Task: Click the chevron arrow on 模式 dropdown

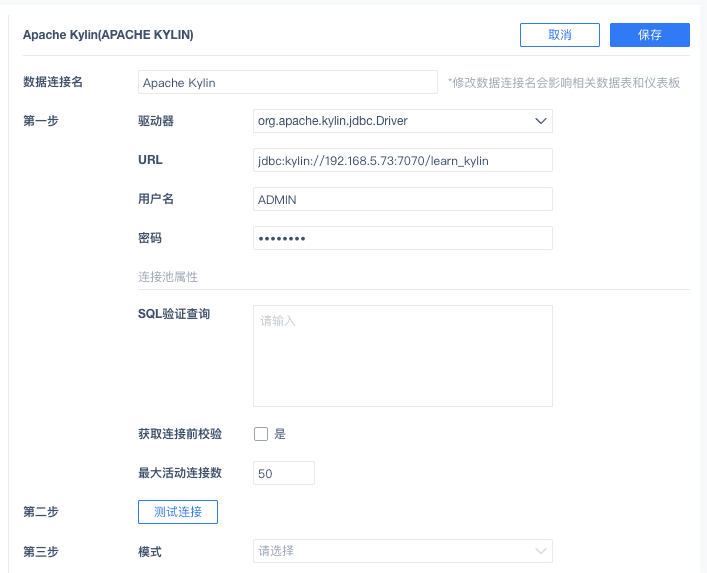Action: tap(541, 551)
